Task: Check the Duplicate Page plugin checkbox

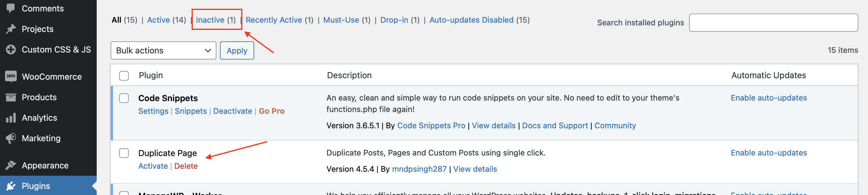Action: (124, 153)
